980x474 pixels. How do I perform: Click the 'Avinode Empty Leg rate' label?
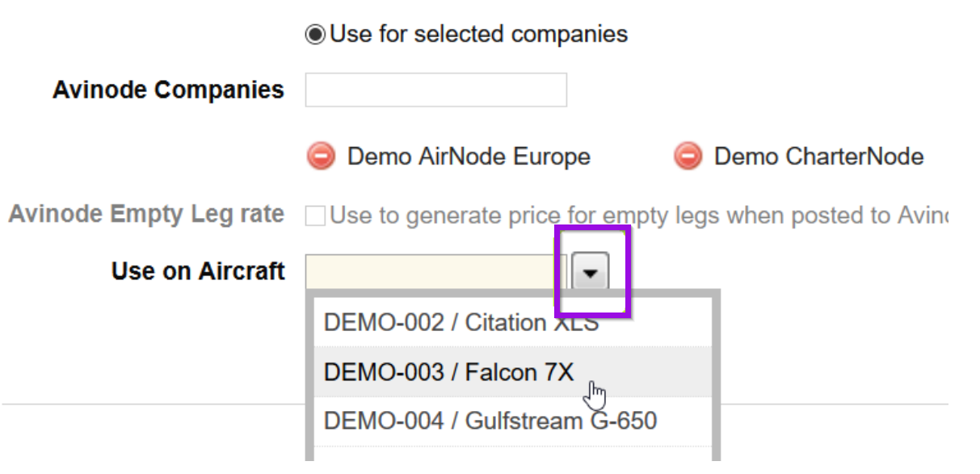146,214
